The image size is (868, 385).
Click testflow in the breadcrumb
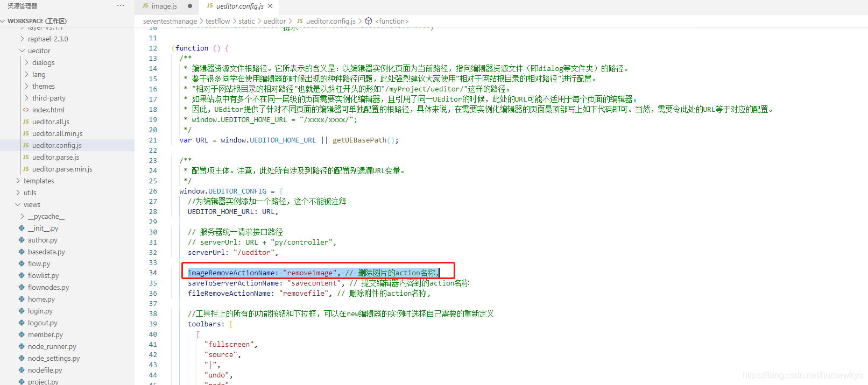click(218, 21)
